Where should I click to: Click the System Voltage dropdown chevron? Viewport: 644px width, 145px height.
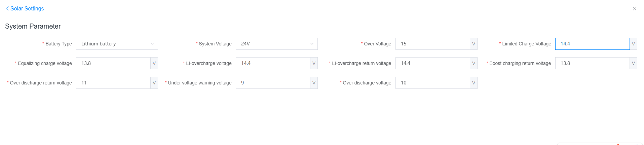[312, 44]
